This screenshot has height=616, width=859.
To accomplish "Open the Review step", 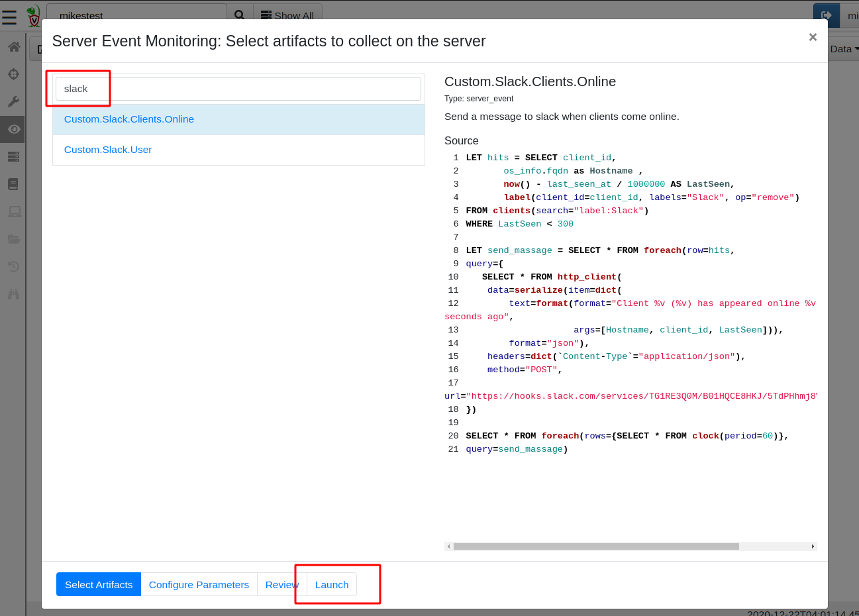I will click(282, 584).
